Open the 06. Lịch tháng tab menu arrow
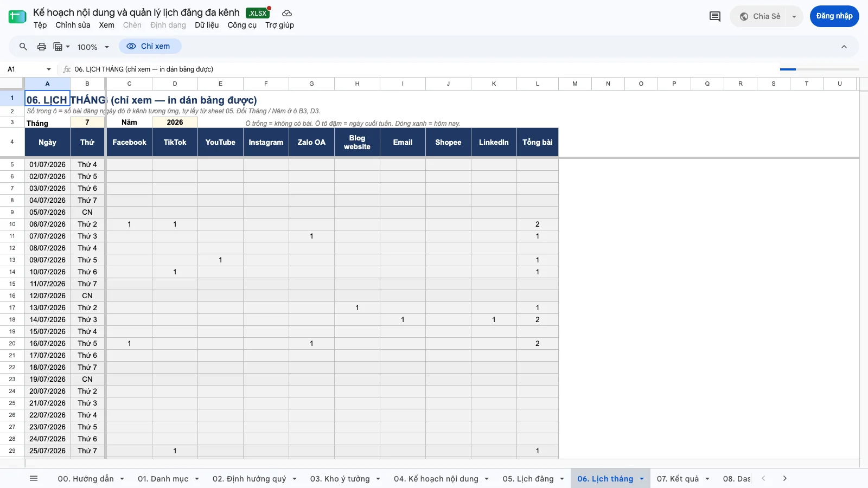 pyautogui.click(x=642, y=479)
